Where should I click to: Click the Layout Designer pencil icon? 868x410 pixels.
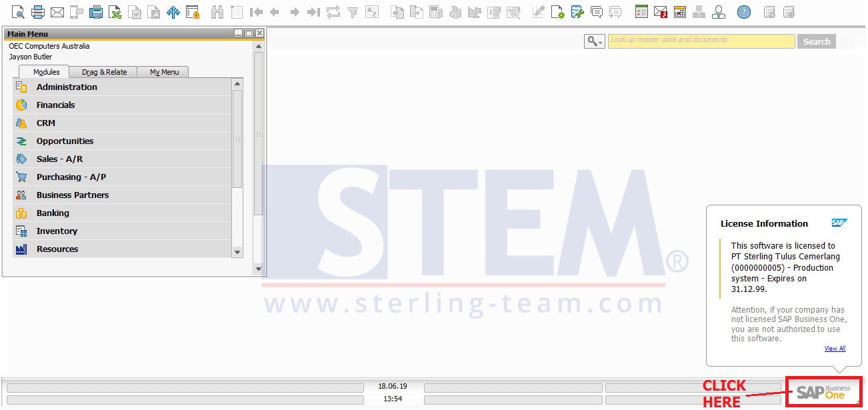coord(539,12)
